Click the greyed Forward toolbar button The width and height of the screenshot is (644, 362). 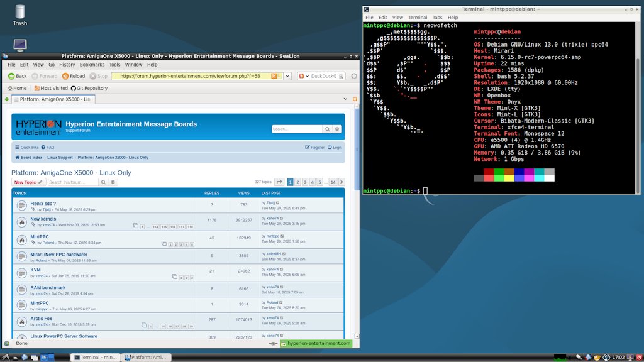tap(45, 76)
